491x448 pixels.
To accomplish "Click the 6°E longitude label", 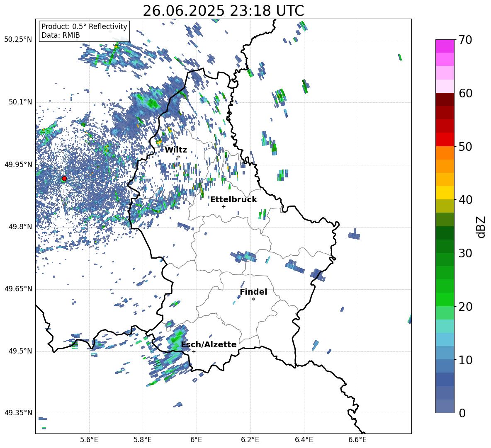I will click(x=196, y=440).
